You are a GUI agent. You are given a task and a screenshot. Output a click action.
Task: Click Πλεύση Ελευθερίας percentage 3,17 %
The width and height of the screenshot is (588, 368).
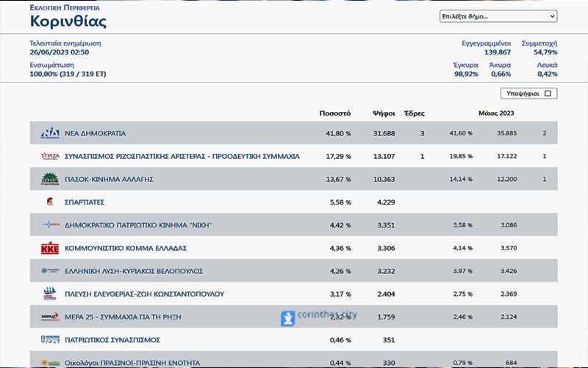[x=340, y=294]
